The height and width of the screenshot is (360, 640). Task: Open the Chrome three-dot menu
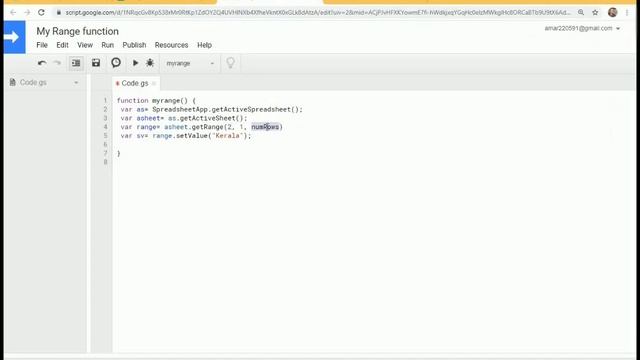627,13
